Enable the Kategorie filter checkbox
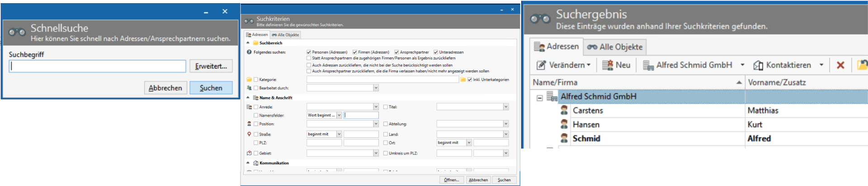Image resolution: width=868 pixels, height=186 pixels. pyautogui.click(x=256, y=79)
